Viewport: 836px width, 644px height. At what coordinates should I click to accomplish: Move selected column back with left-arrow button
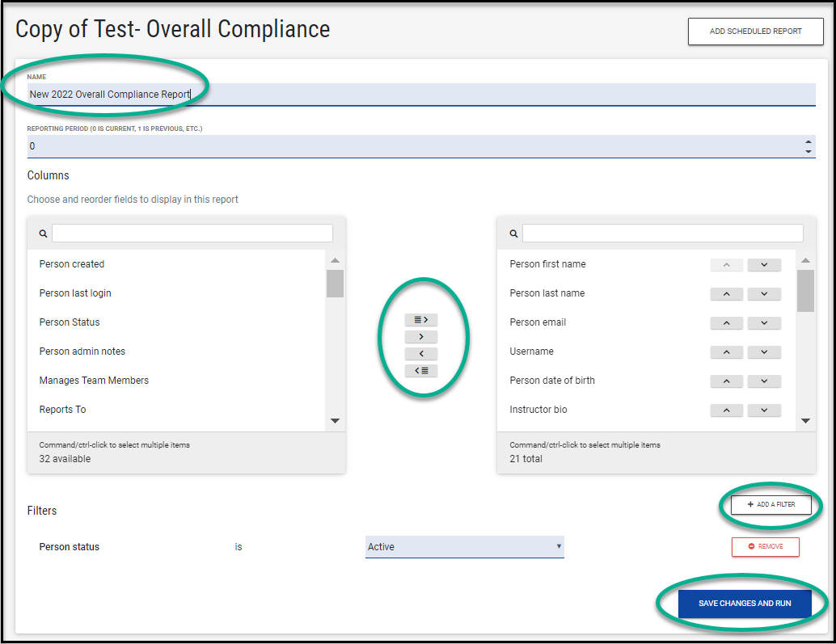click(421, 353)
